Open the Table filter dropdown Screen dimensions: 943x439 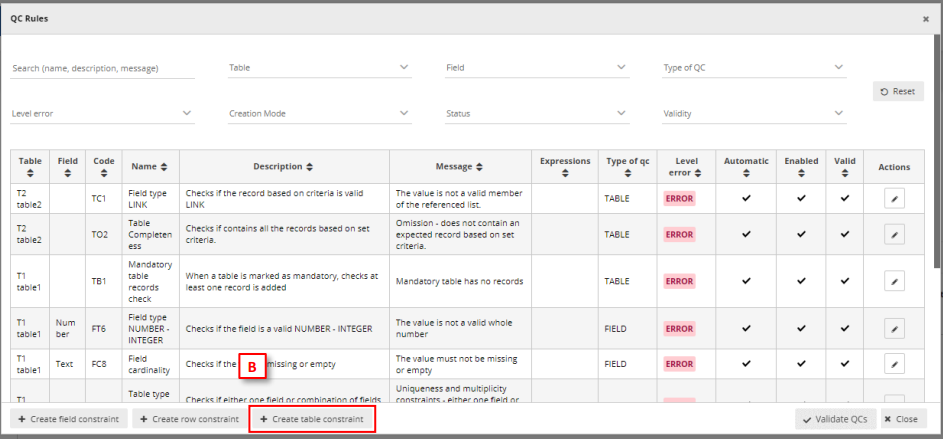pos(319,68)
